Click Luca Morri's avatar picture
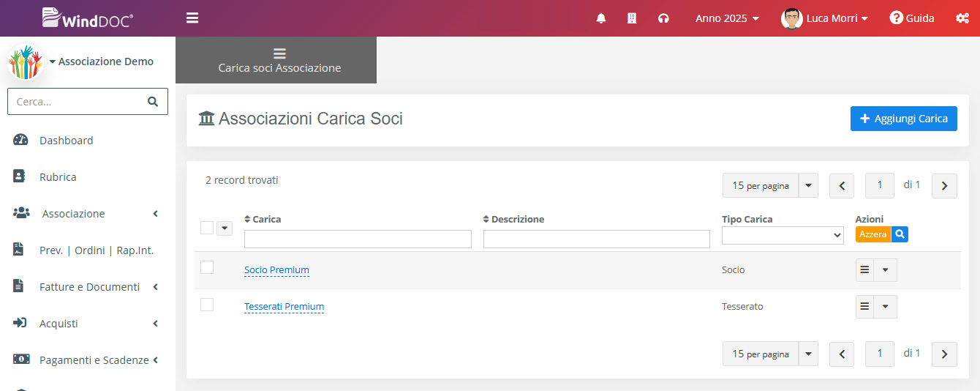 click(x=792, y=18)
